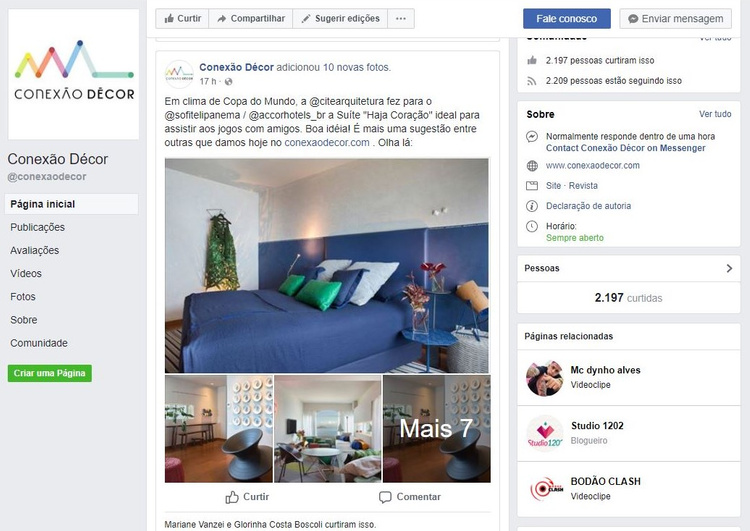Click thumbs-up Curtir icon under the post
Screen dimensions: 750x531
(232, 497)
